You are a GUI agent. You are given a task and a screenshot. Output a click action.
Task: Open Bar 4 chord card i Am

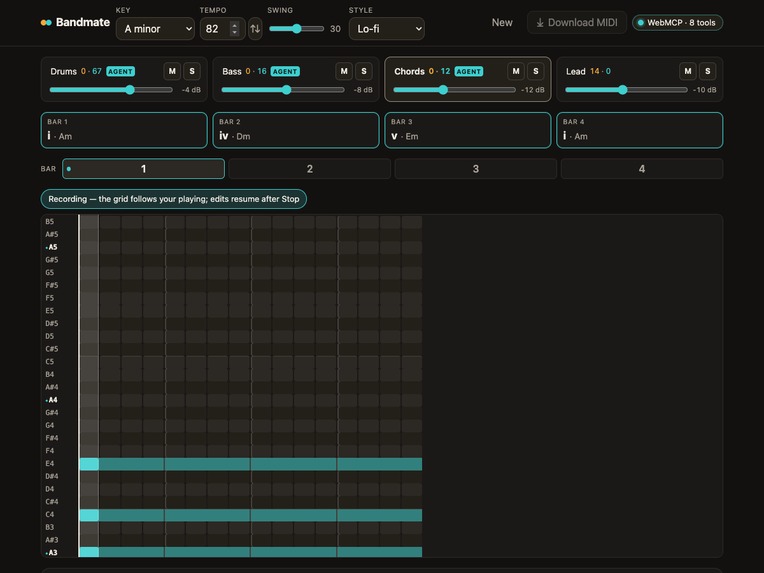pos(640,130)
